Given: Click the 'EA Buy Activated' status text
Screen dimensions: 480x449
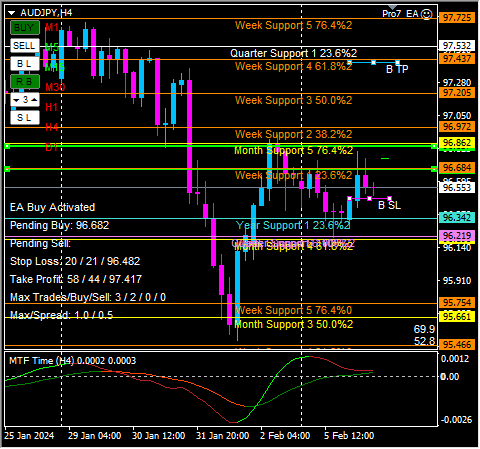Looking at the screenshot, I should (x=53, y=207).
